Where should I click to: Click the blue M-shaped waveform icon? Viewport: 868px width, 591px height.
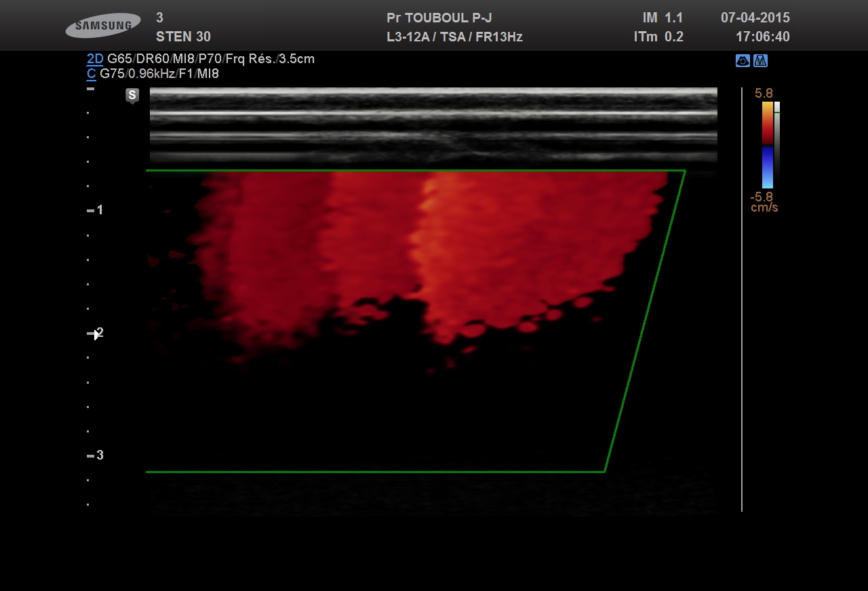(760, 61)
